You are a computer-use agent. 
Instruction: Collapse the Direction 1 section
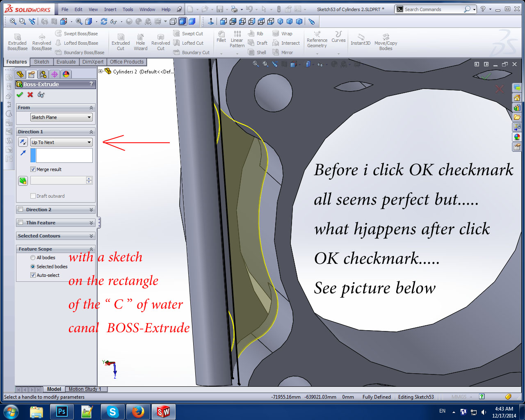coord(91,132)
